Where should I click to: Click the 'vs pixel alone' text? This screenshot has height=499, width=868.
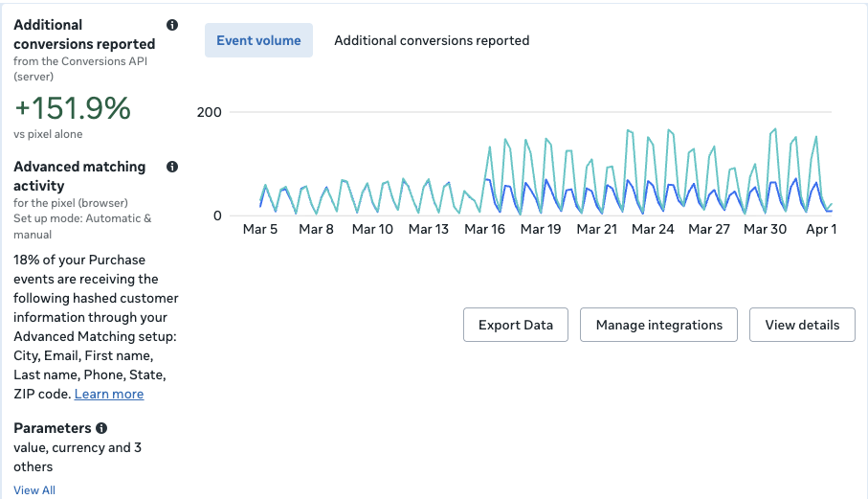[x=48, y=134]
